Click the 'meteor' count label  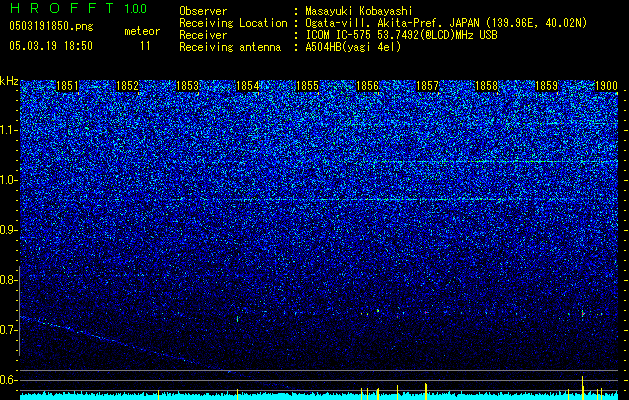click(142, 31)
